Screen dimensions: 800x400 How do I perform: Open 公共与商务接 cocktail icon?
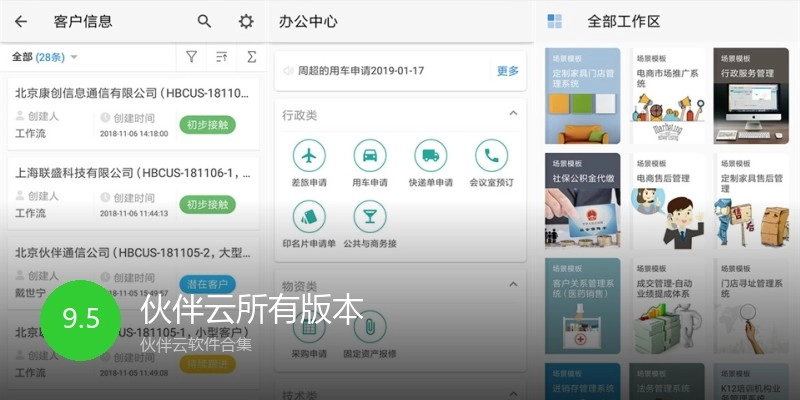(370, 217)
